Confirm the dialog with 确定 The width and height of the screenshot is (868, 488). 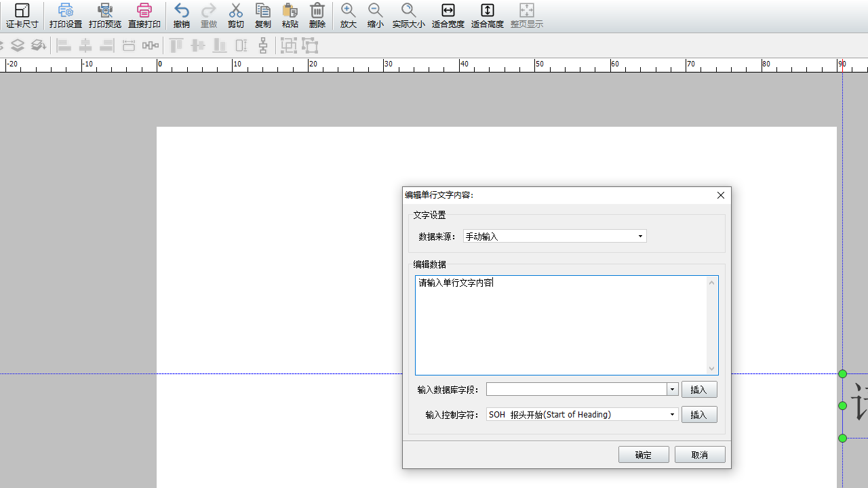(x=644, y=455)
